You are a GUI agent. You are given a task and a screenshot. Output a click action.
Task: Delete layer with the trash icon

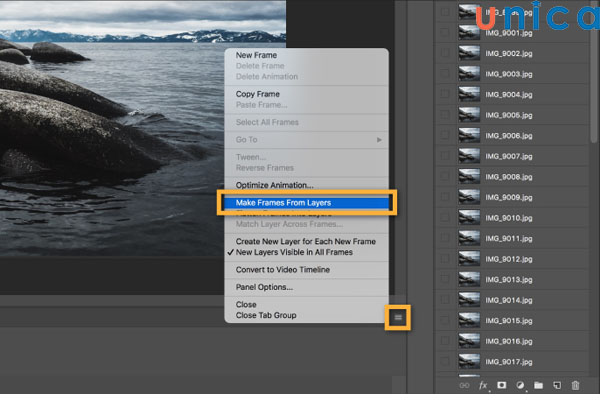[x=574, y=385]
